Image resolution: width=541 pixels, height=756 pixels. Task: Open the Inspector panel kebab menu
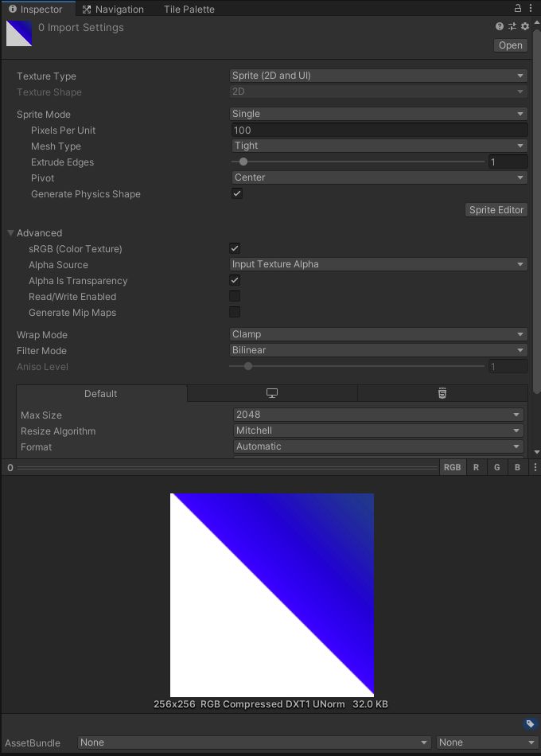[531, 8]
